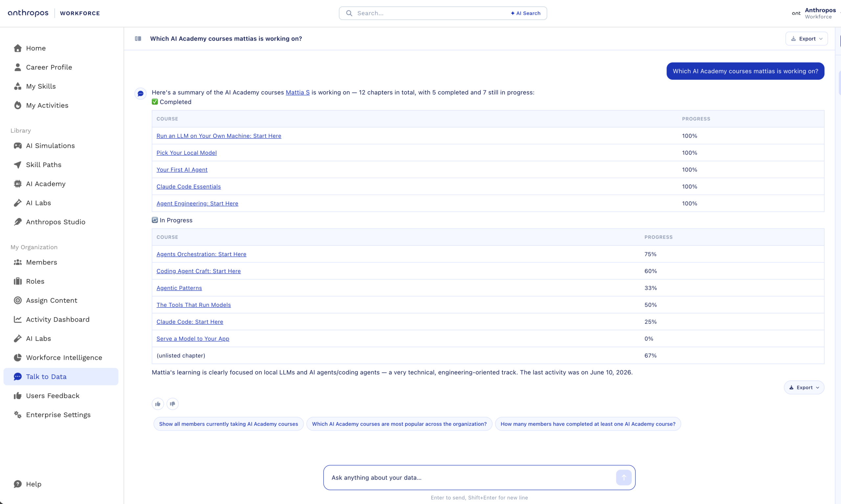Toggle the conversation sidebar panel icon
Screen dimensions: 841x504
coord(138,39)
